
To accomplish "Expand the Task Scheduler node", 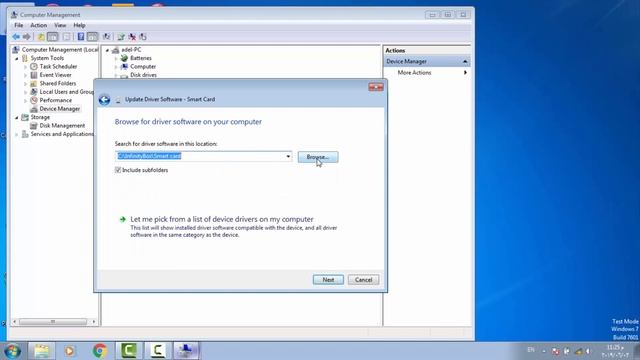I will (25, 67).
